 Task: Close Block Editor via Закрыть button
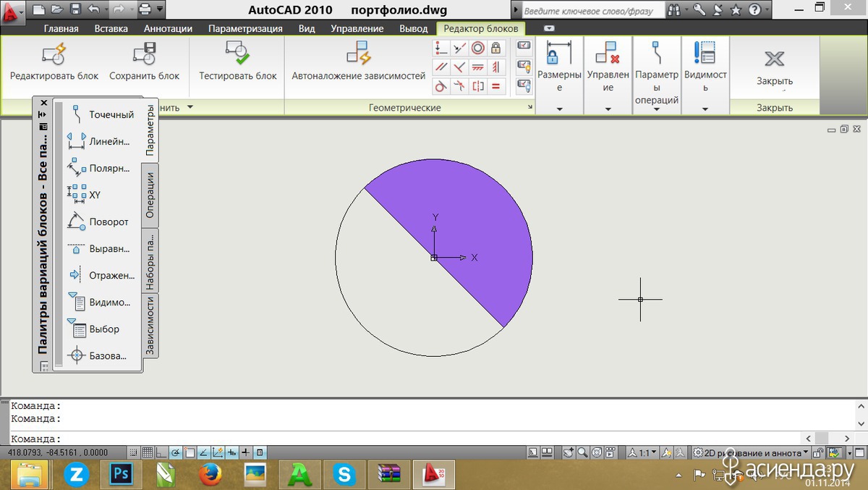[775, 67]
